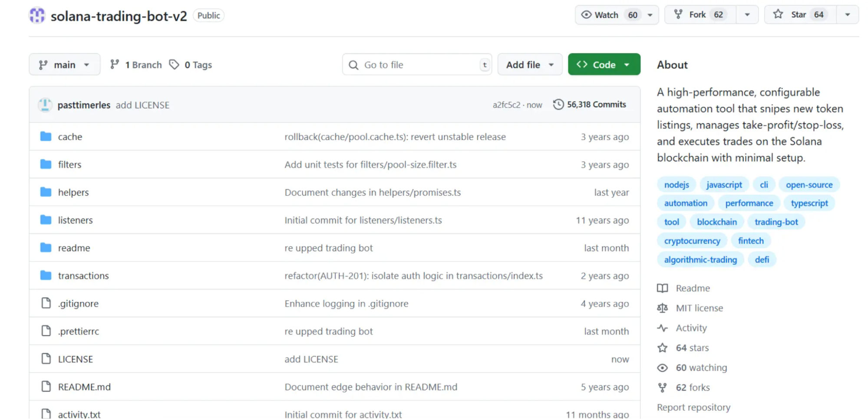Image resolution: width=868 pixels, height=419 pixels.
Task: View the 56,318 Commits history
Action: (589, 105)
